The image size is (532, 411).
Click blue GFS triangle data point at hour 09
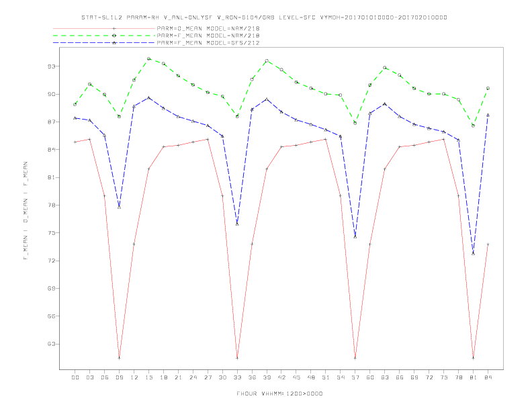119,207
